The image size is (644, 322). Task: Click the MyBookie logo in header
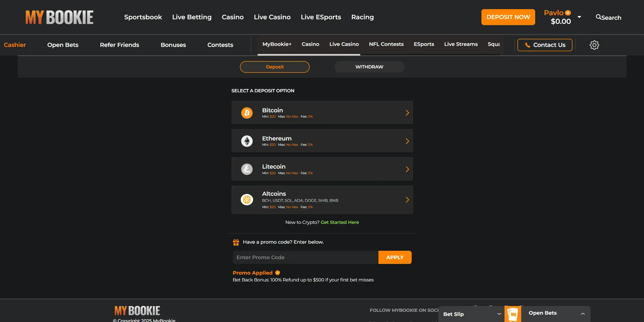coord(59,17)
